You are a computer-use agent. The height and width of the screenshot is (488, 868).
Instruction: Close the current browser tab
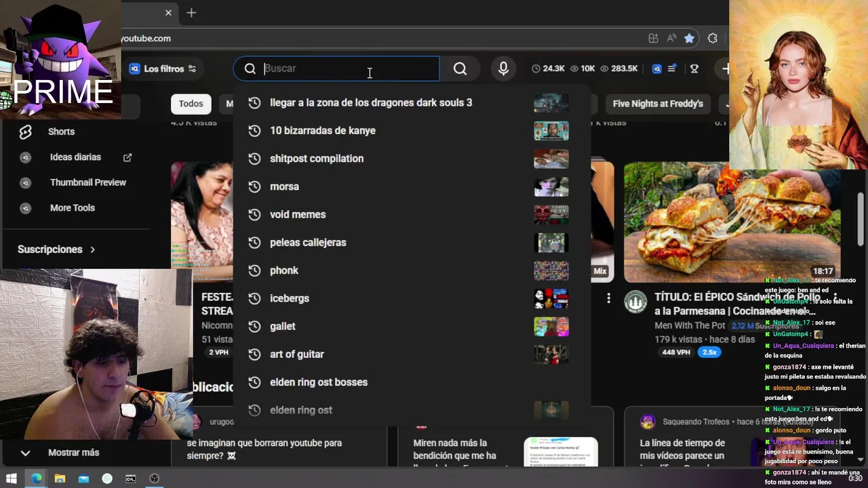pos(168,13)
